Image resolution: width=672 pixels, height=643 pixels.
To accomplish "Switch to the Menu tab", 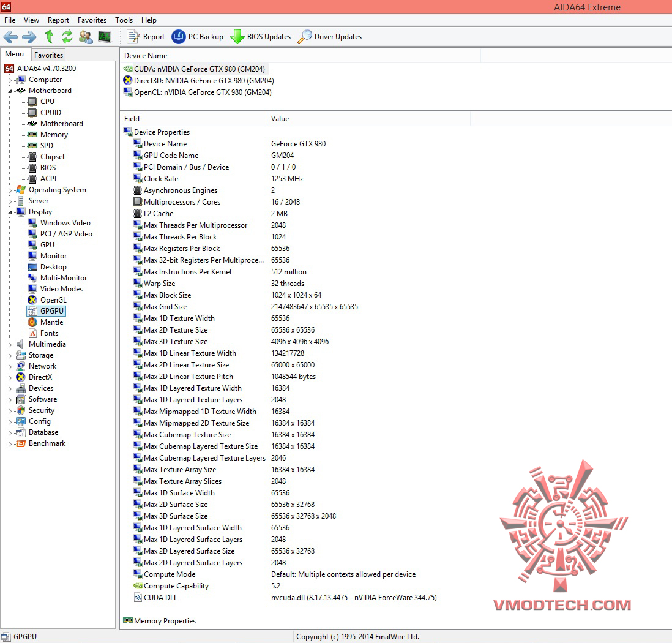I will click(15, 54).
